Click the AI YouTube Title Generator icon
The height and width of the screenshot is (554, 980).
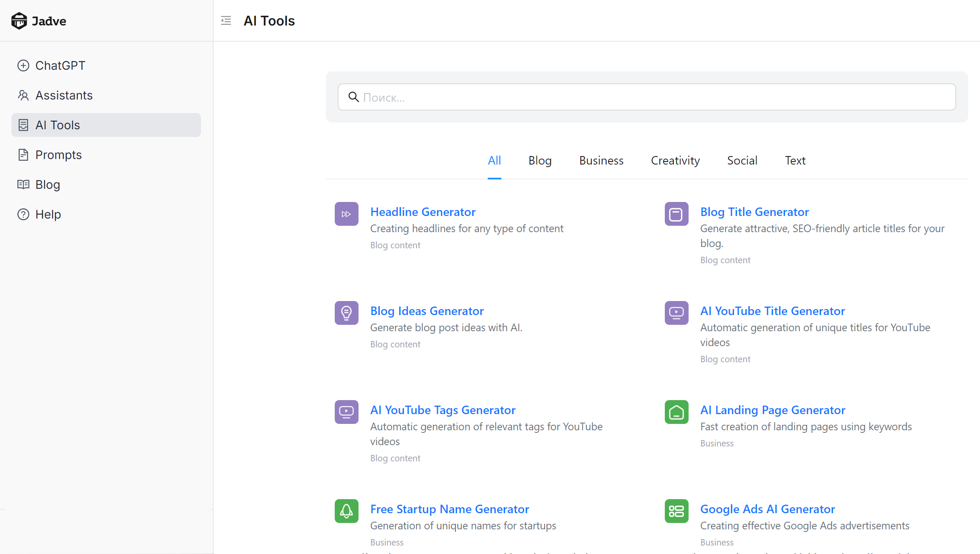click(x=676, y=313)
